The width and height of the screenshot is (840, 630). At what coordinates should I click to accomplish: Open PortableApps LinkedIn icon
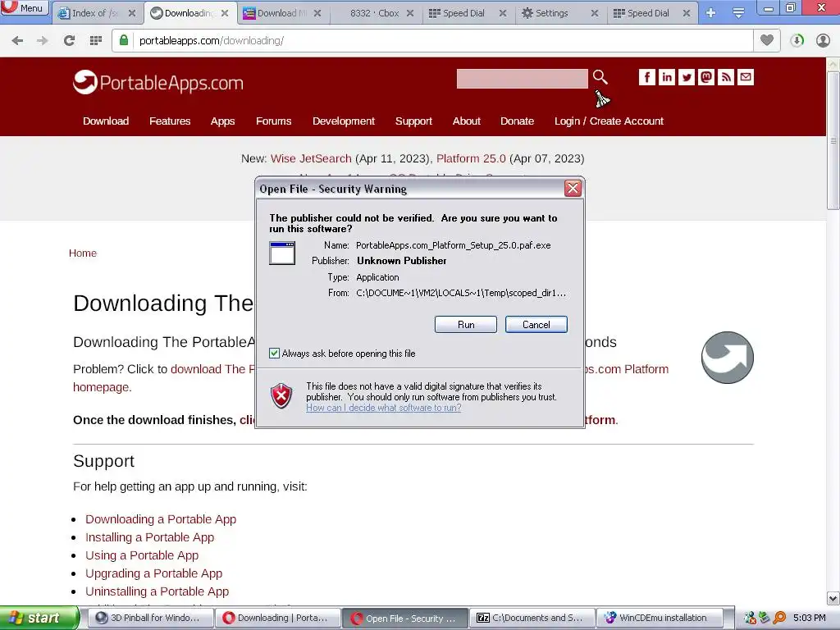pos(666,77)
